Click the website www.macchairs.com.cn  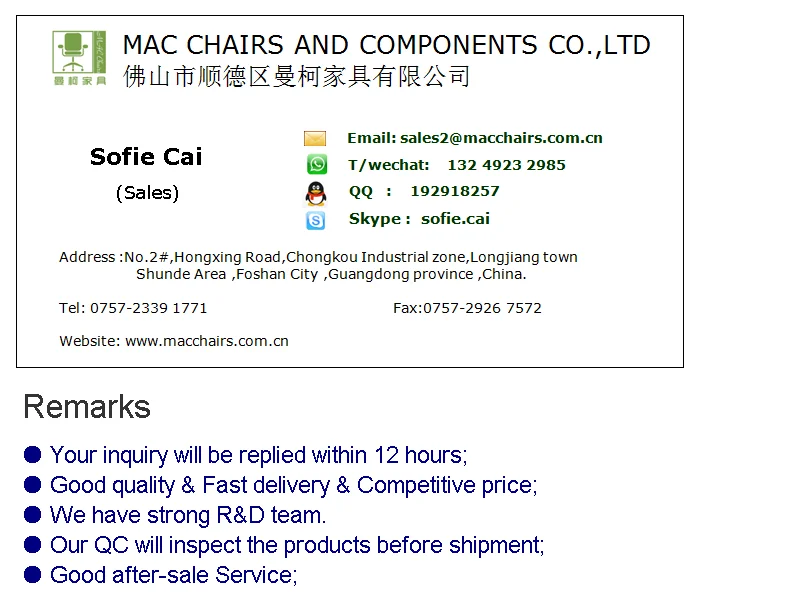207,341
